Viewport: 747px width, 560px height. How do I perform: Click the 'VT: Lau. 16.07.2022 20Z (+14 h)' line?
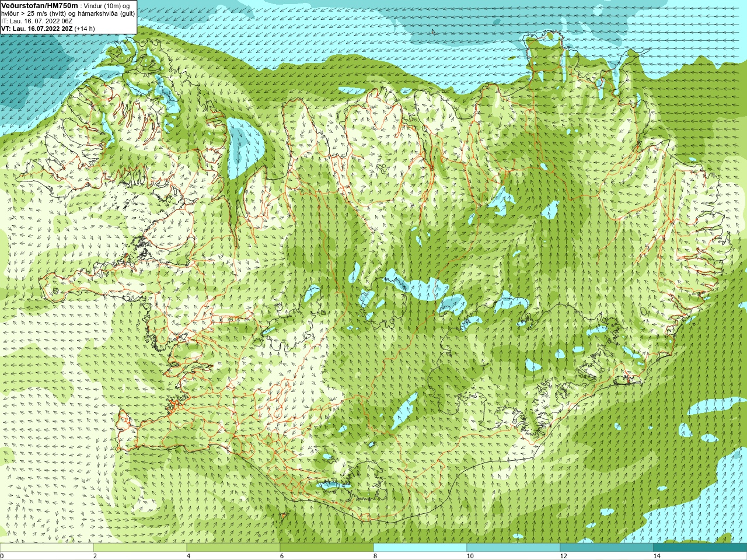point(48,29)
